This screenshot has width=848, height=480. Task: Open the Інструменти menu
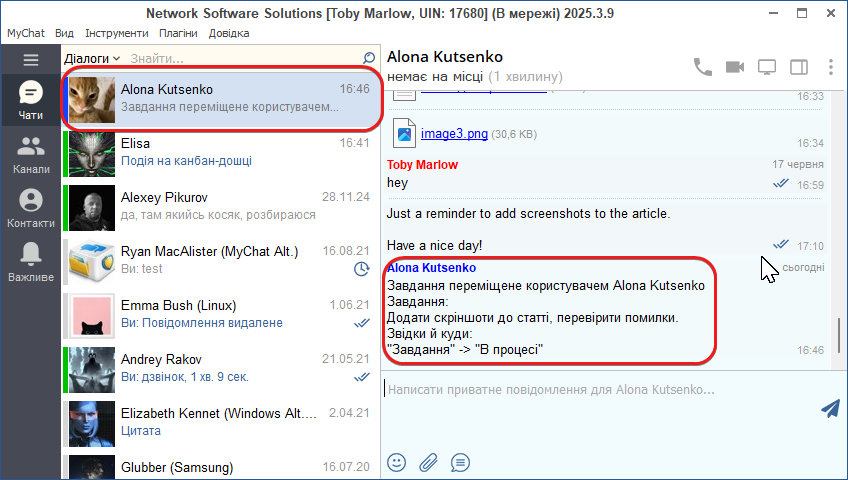click(116, 33)
